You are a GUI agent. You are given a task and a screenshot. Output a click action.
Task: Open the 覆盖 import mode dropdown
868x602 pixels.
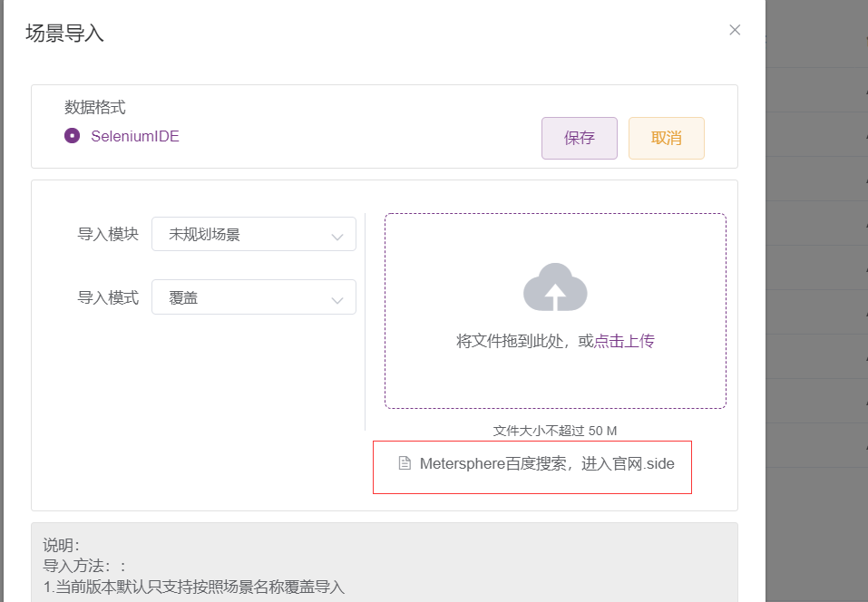click(x=254, y=297)
